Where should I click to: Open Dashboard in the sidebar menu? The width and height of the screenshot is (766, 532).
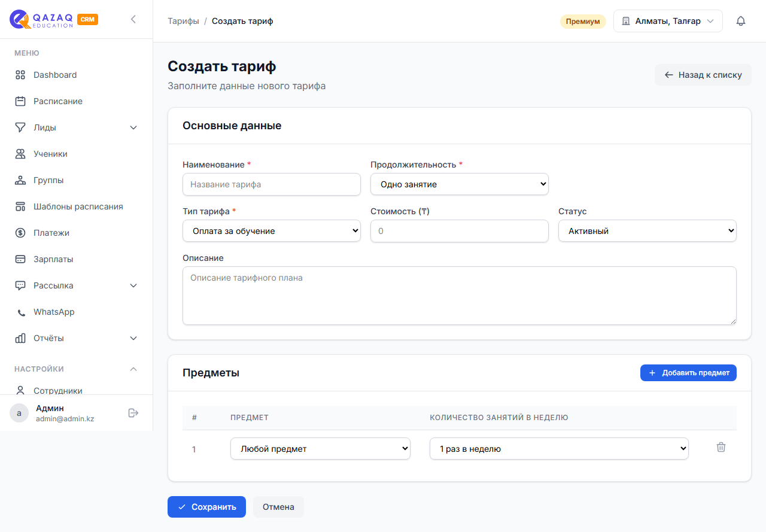click(77, 75)
